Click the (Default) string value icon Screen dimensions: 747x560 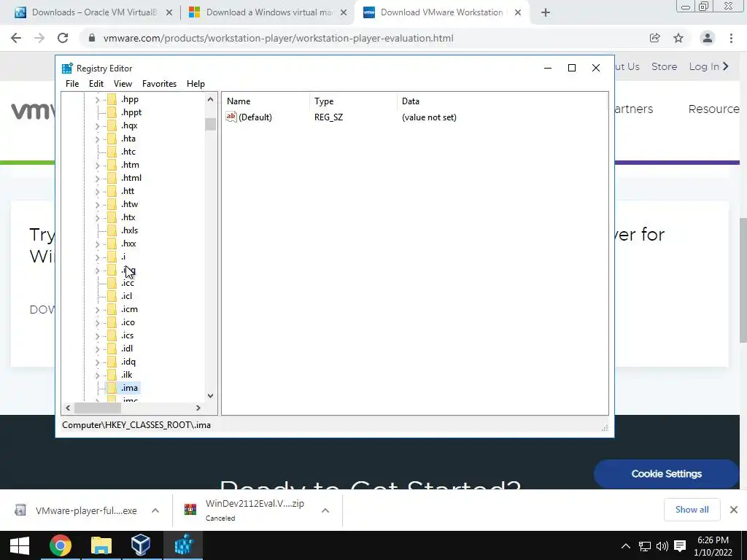231,117
